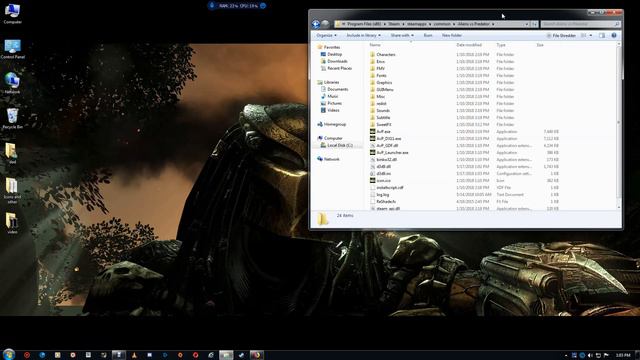Viewport: 640px width, 360px height.
Task: Open the Computer desktop icon
Action: pyautogui.click(x=12, y=13)
